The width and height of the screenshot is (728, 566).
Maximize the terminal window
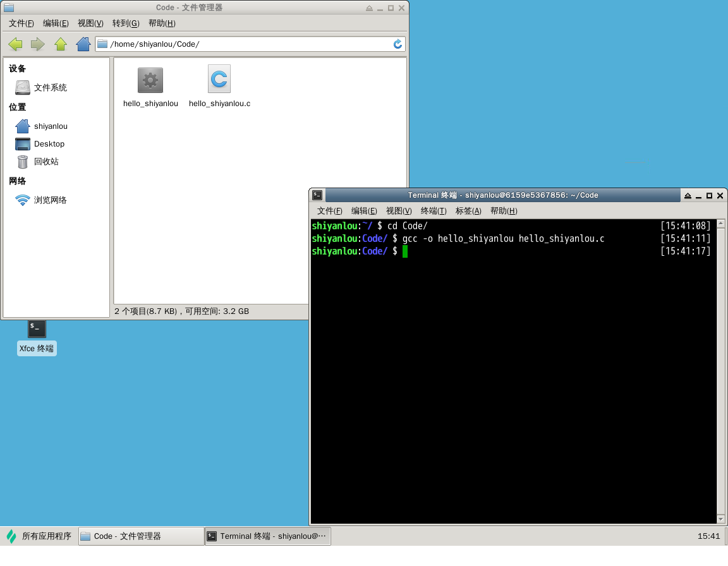(709, 195)
